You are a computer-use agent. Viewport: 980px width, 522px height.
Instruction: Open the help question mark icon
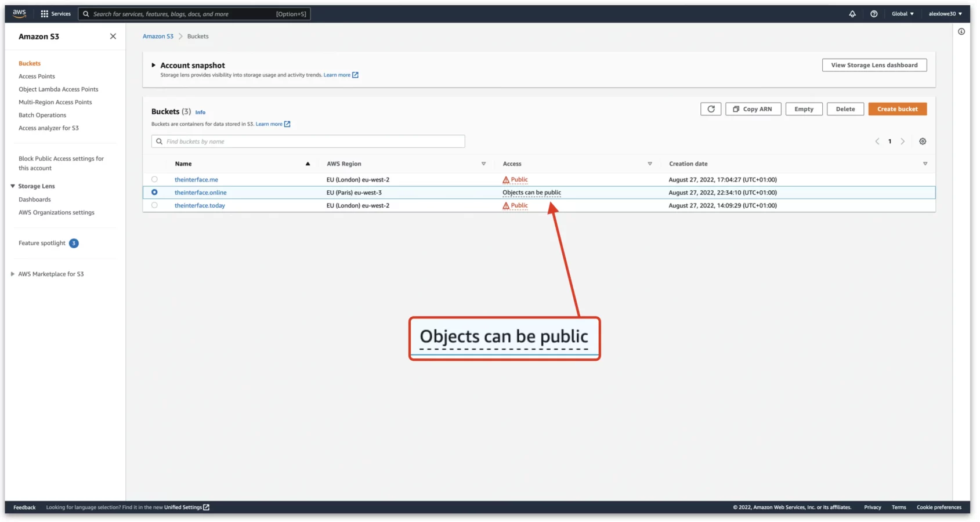coord(874,14)
